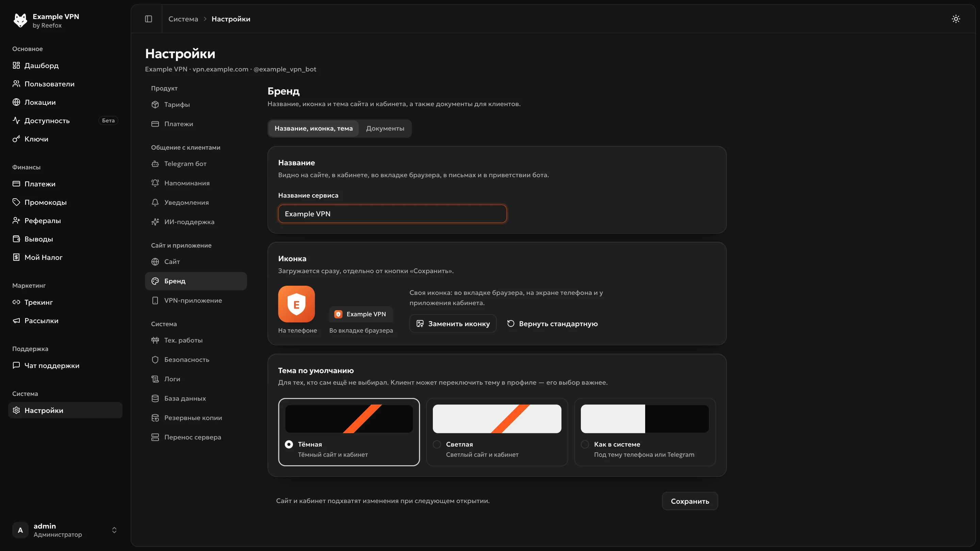Open Перенос сервера settings section
This screenshot has height=551, width=980.
coord(196,437)
